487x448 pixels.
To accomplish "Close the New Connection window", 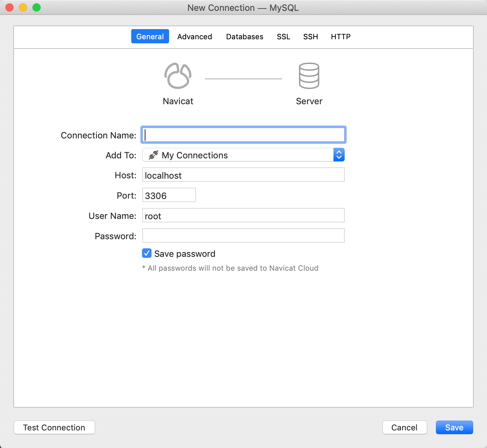I will 9,7.
